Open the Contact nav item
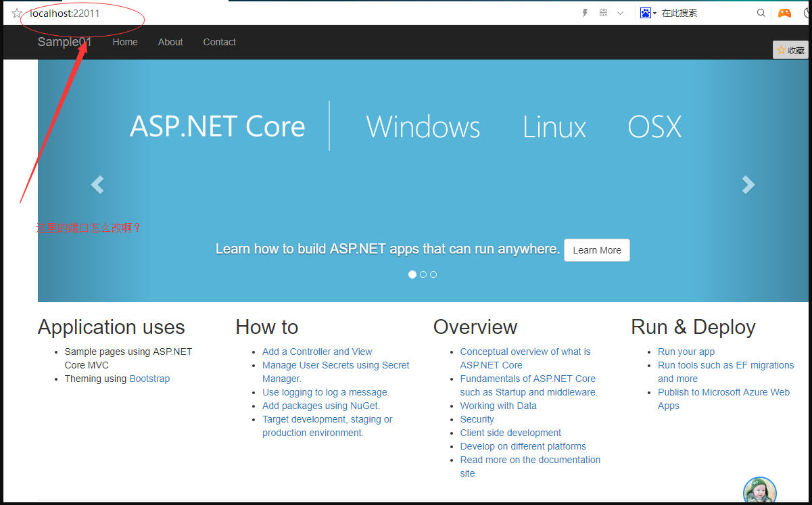Screen dimensions: 812x505 click(219, 42)
